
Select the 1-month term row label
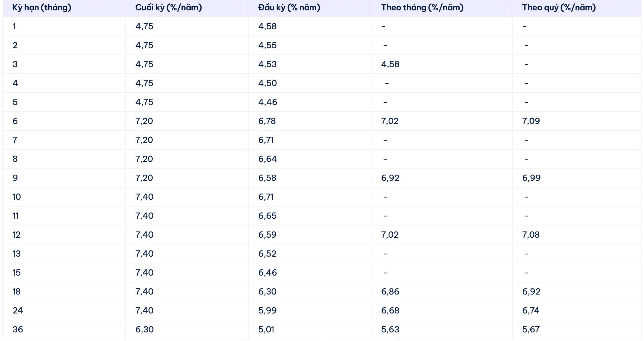(14, 27)
